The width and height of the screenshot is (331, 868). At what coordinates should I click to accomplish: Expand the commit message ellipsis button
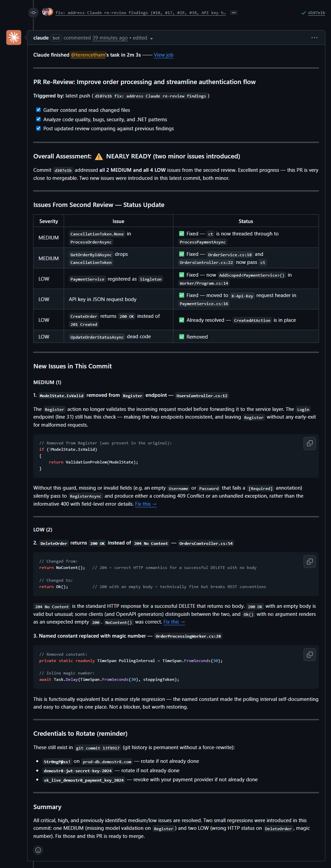pos(233,12)
